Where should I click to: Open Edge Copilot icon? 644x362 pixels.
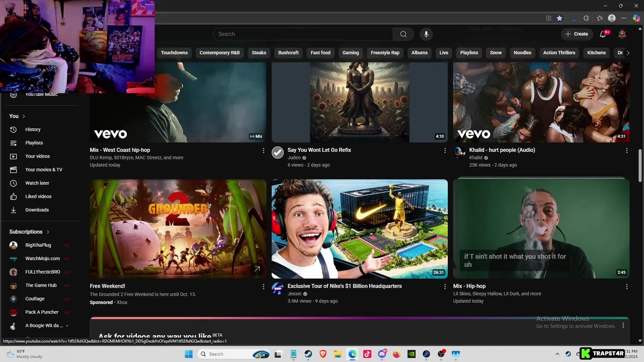click(636, 18)
